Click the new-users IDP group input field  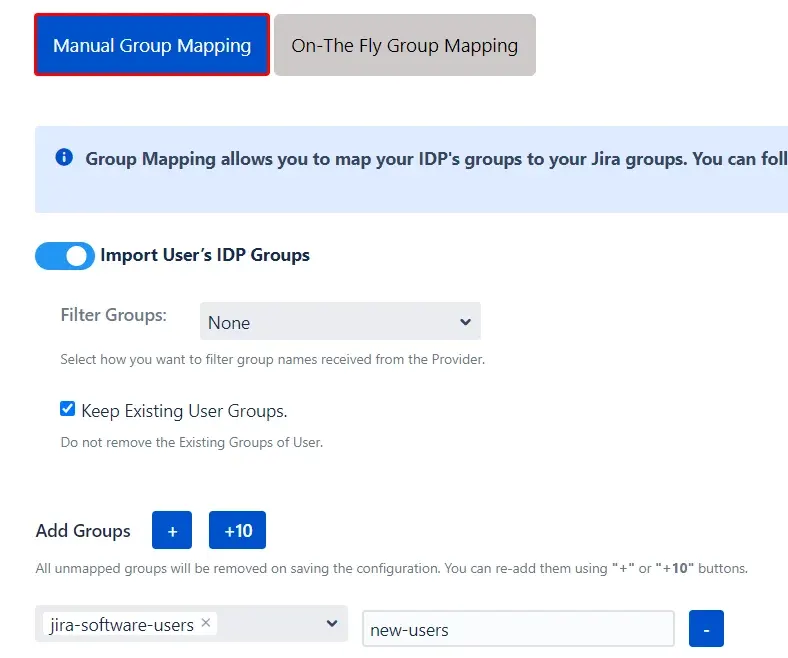[x=518, y=629]
